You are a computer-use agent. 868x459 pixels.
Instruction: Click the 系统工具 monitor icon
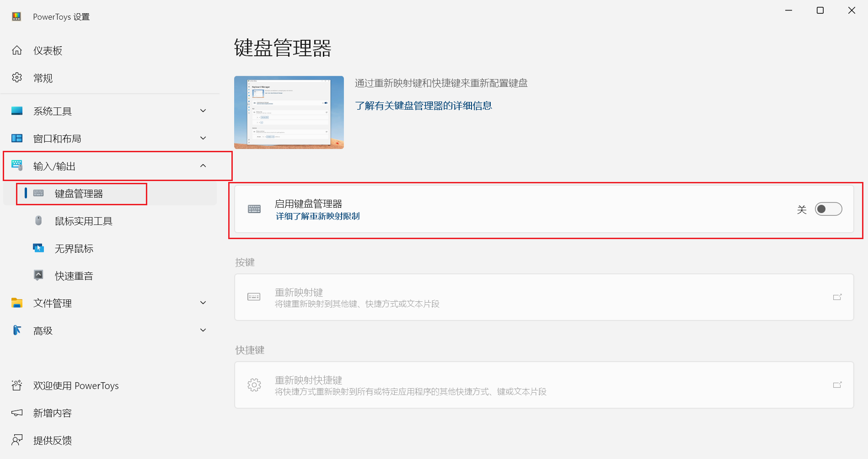17,111
